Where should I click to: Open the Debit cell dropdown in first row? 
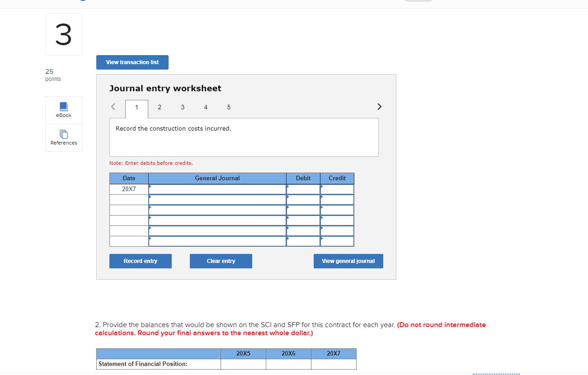pyautogui.click(x=303, y=189)
